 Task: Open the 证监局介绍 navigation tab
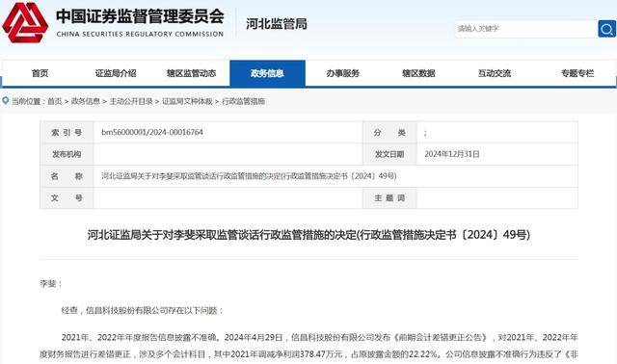click(116, 73)
